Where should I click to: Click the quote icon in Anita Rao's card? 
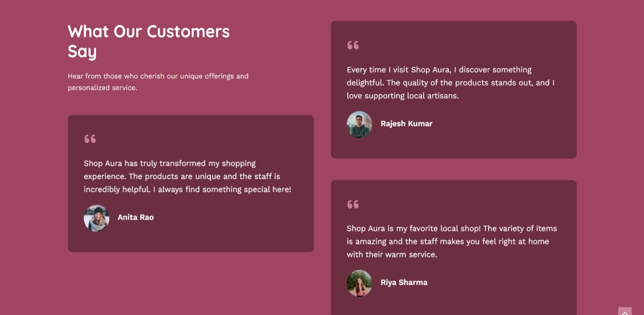coord(90,139)
